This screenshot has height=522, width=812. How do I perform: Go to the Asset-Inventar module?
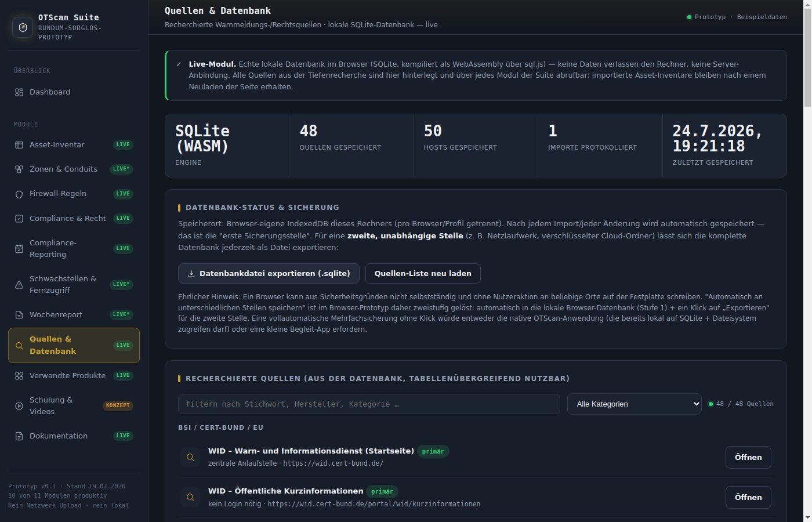tap(74, 145)
